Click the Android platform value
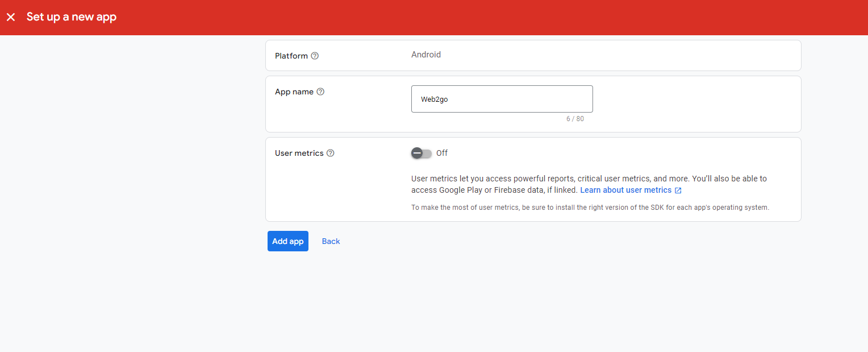The image size is (868, 352). pyautogui.click(x=426, y=55)
